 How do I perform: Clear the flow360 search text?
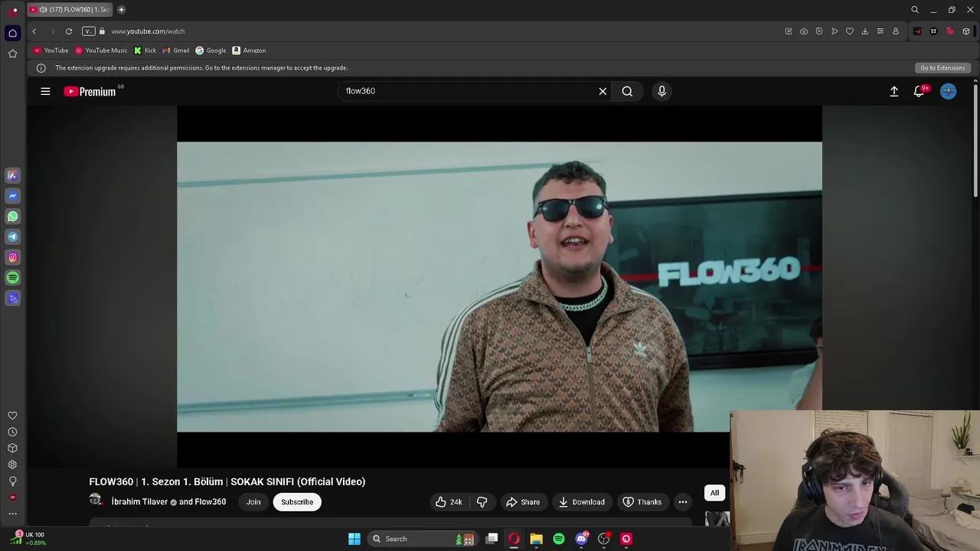tap(603, 91)
